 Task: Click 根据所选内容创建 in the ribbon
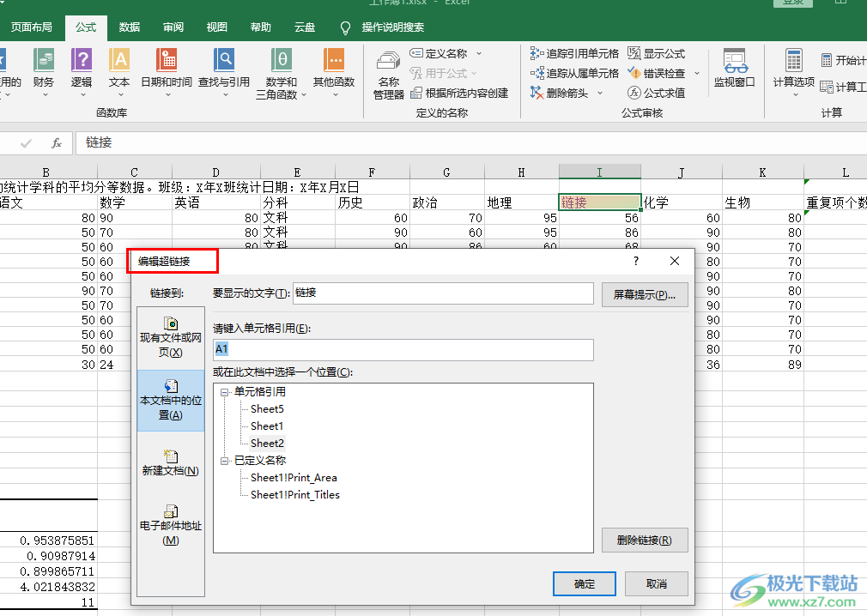click(x=459, y=93)
